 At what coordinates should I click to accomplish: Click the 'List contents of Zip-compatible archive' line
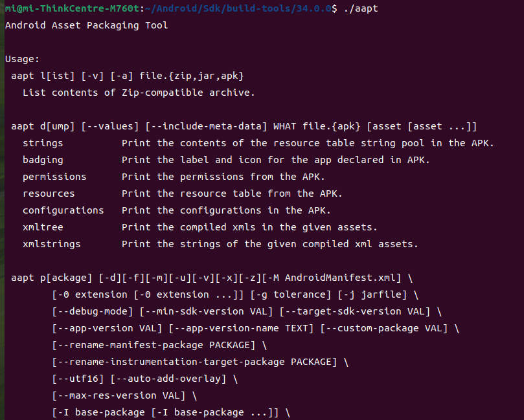139,93
